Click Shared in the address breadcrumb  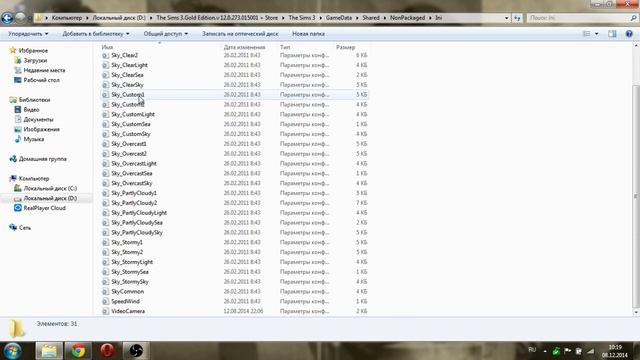(x=371, y=18)
